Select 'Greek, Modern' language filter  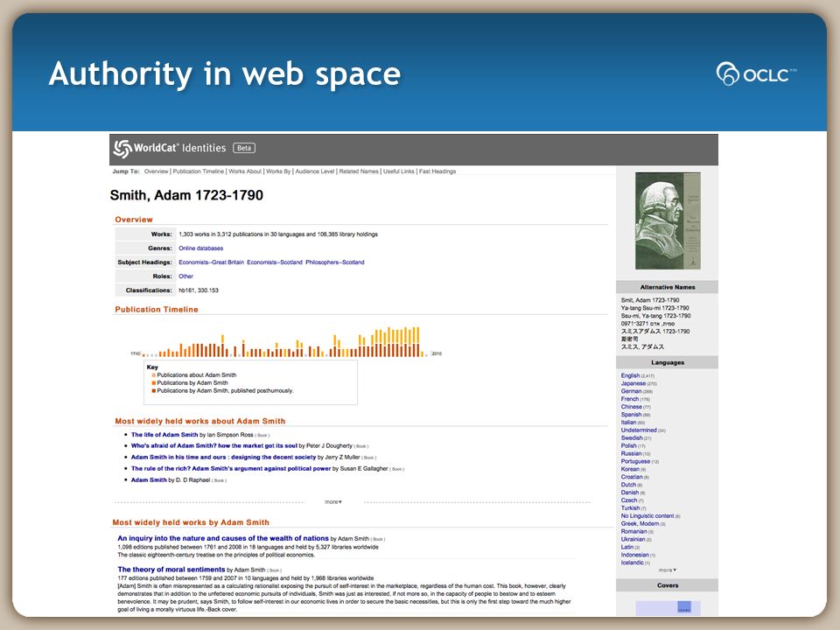tap(640, 523)
